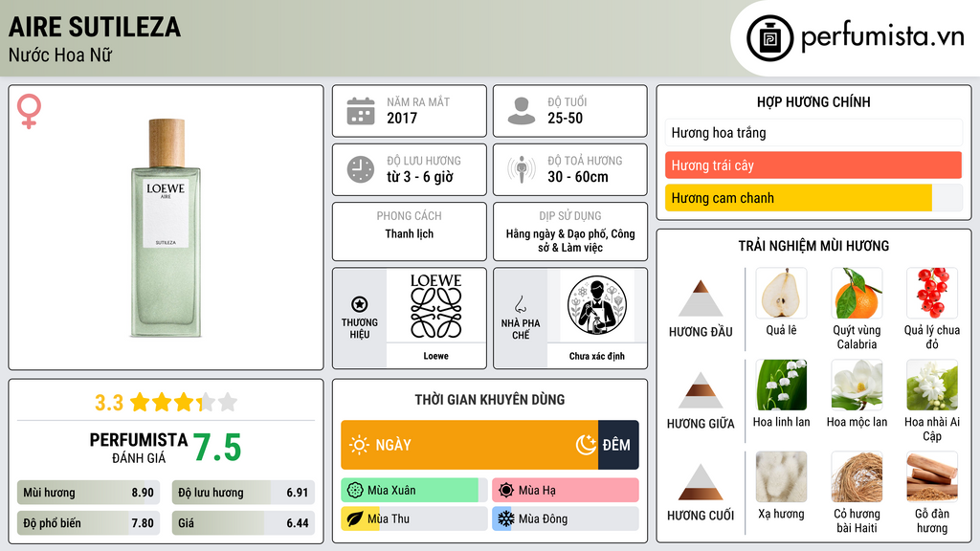This screenshot has height=551, width=980.
Task: Click the moon icon next to Đêm
Action: click(586, 445)
